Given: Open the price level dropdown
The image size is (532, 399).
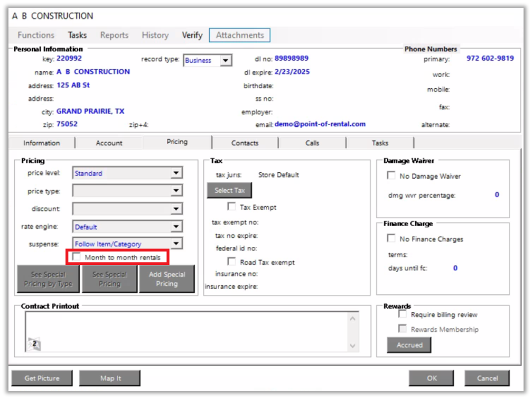Looking at the screenshot, I should point(176,173).
